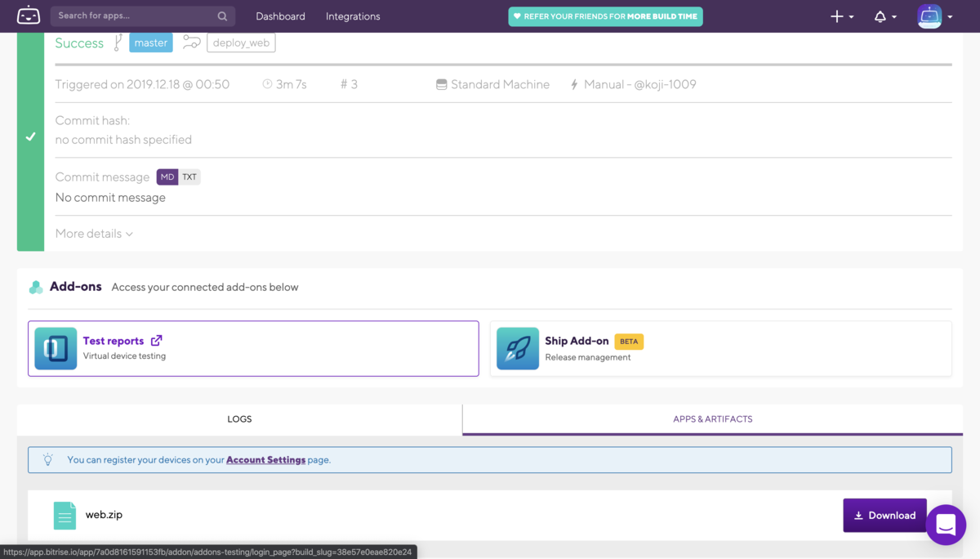The height and width of the screenshot is (559, 980).
Task: Click Refer your friends banner
Action: coord(605,16)
